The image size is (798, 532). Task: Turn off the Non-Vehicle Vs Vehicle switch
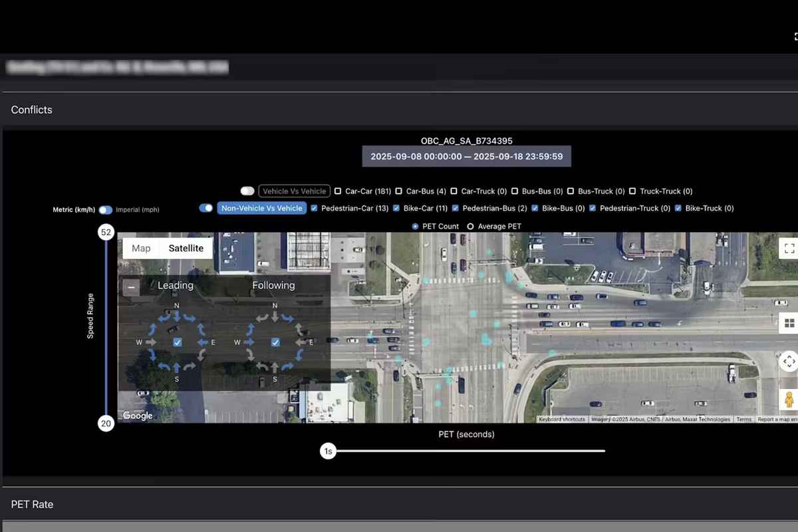(206, 208)
